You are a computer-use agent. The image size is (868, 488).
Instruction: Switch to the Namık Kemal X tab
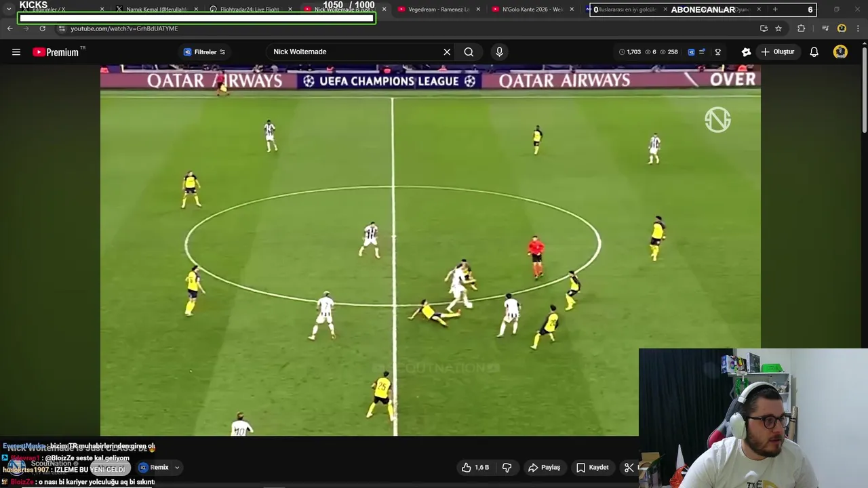tap(157, 9)
